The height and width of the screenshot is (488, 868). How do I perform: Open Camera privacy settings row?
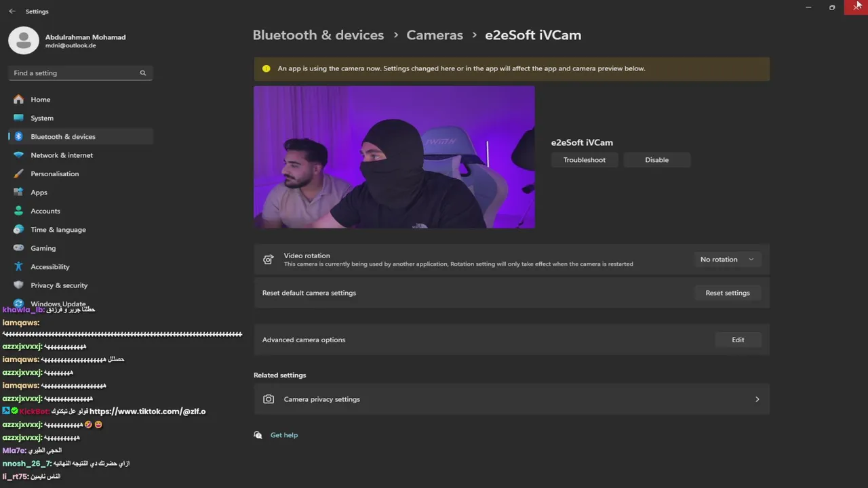[x=511, y=399]
